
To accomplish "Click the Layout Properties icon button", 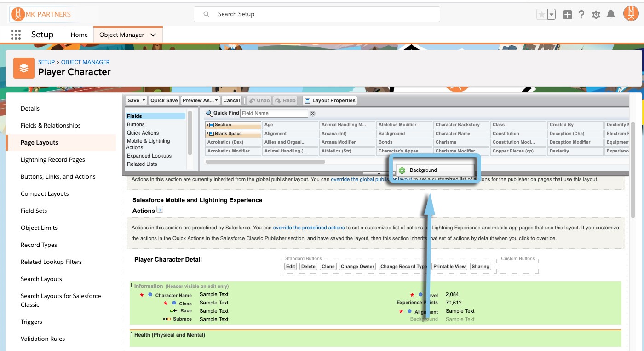I will tap(329, 100).
